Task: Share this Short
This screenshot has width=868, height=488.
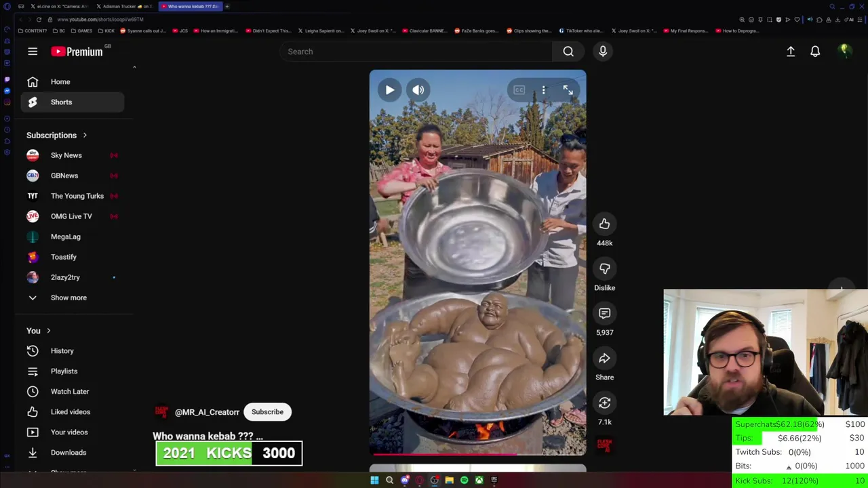Action: pyautogui.click(x=604, y=359)
